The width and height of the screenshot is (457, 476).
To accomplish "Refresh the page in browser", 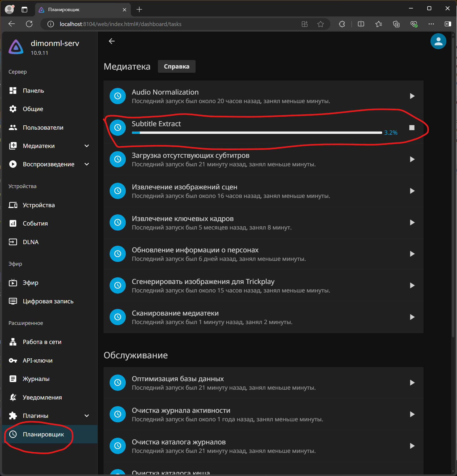I will point(29,24).
